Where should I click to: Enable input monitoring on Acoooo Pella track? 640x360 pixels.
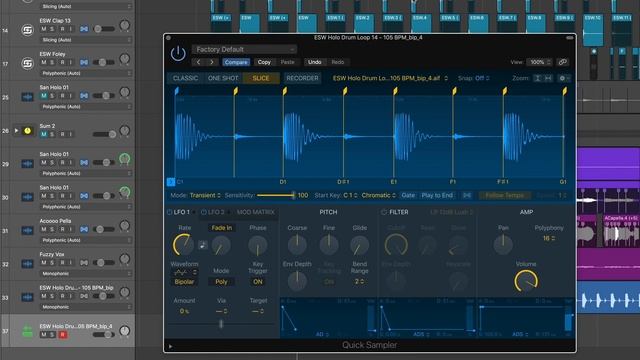(x=71, y=229)
